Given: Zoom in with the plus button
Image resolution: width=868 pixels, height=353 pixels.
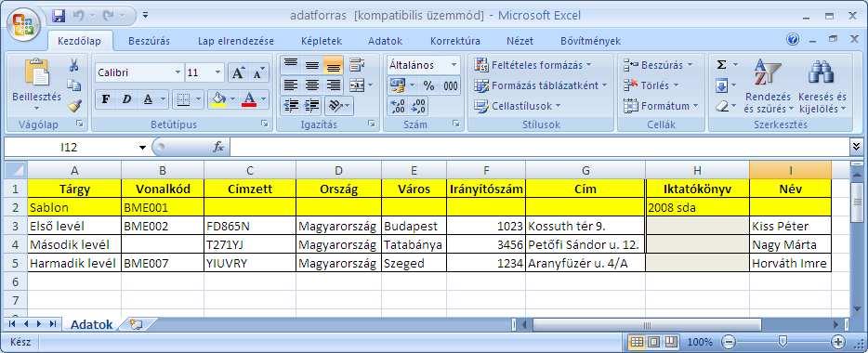Looking at the screenshot, I should [x=839, y=341].
